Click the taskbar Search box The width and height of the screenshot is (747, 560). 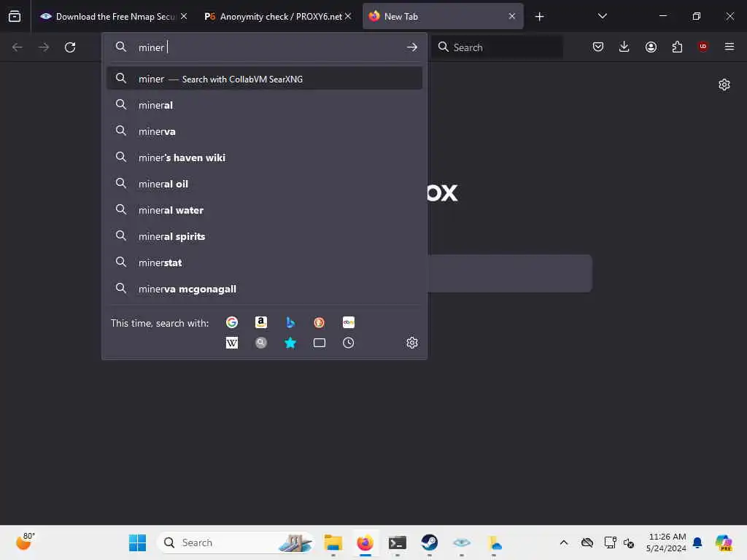coord(235,542)
